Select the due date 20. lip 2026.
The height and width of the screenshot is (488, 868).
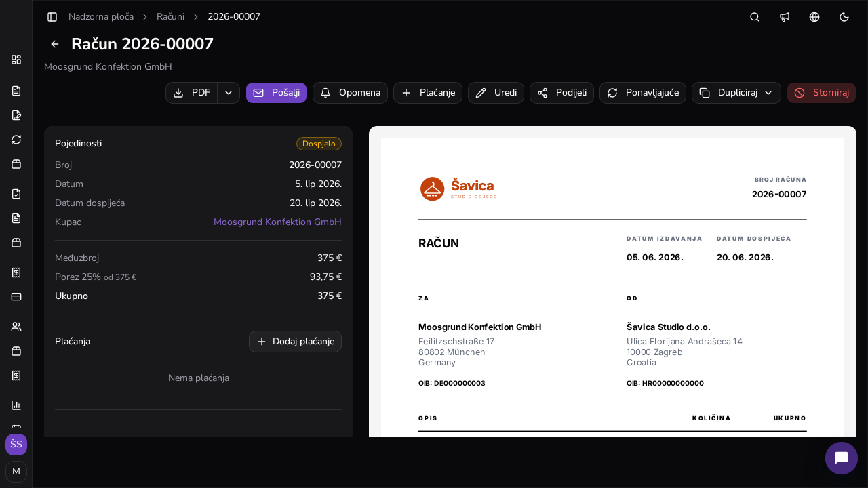[315, 203]
